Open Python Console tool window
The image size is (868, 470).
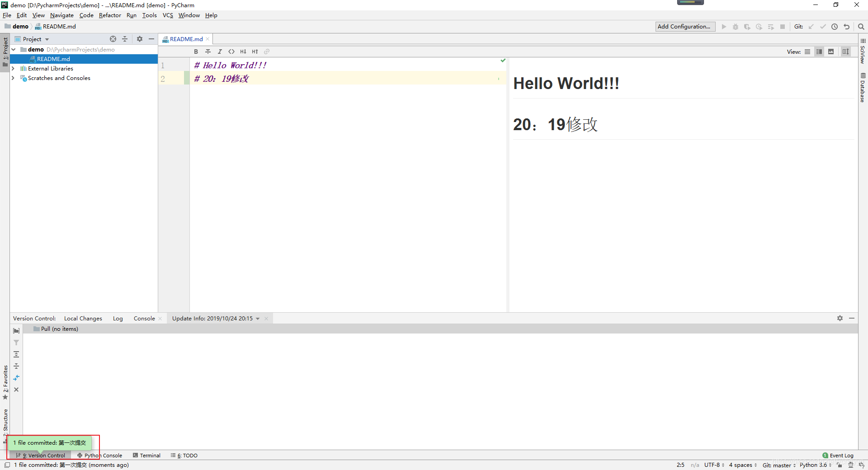(99, 456)
